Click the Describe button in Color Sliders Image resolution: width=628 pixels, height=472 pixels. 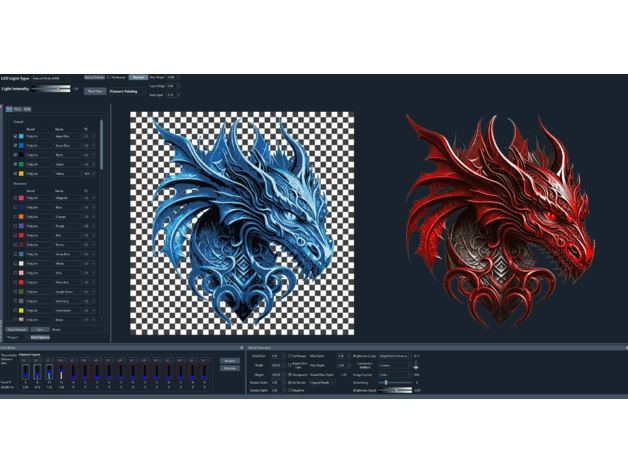click(x=230, y=368)
